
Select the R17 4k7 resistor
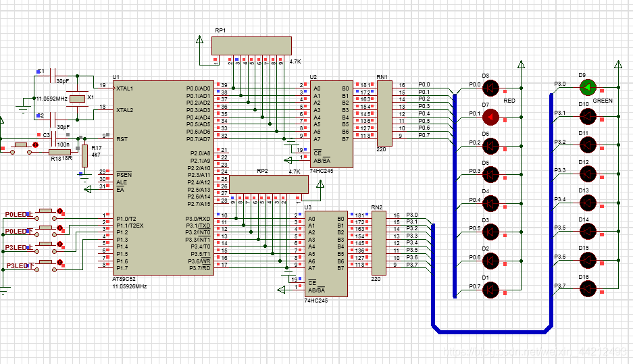pos(84,157)
